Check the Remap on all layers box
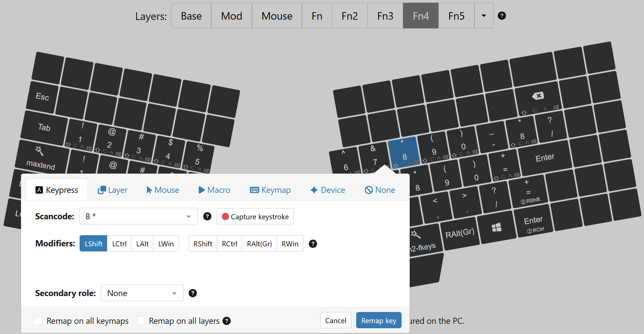 (141, 321)
